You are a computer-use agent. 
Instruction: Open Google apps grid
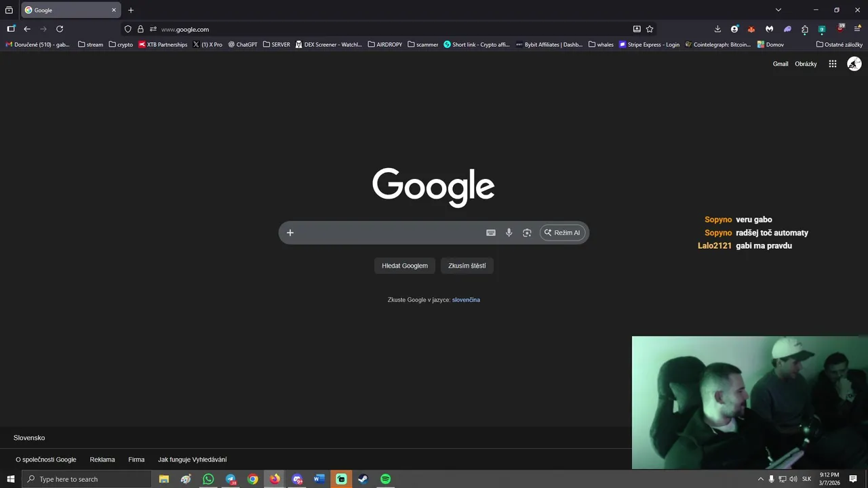(833, 64)
